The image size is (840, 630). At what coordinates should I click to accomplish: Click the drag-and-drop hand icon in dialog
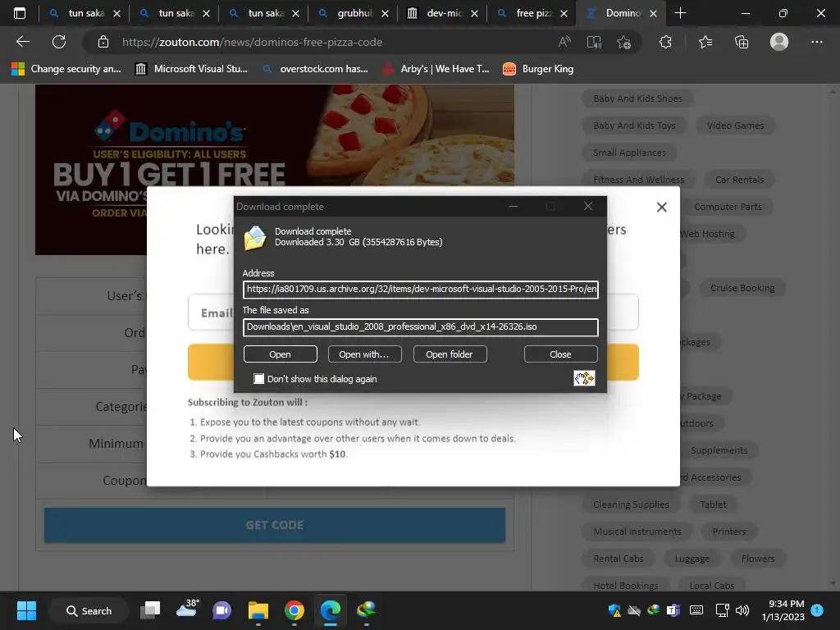(x=584, y=378)
